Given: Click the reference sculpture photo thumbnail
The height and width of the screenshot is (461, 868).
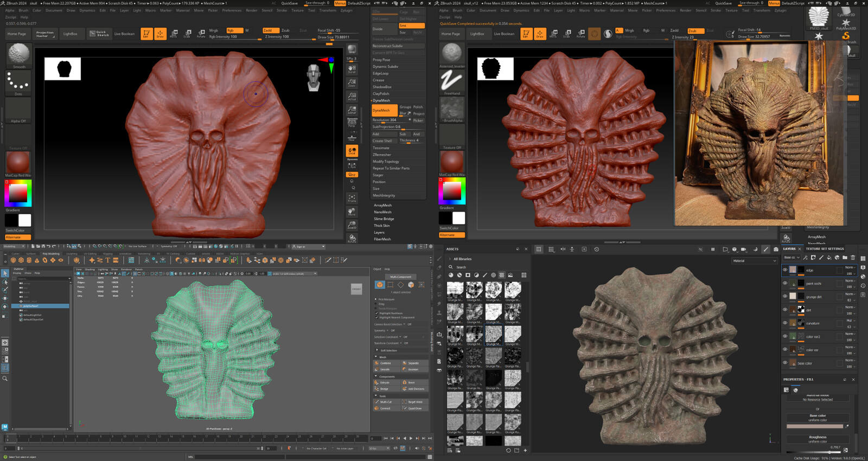Looking at the screenshot, I should pyautogui.click(x=758, y=133).
